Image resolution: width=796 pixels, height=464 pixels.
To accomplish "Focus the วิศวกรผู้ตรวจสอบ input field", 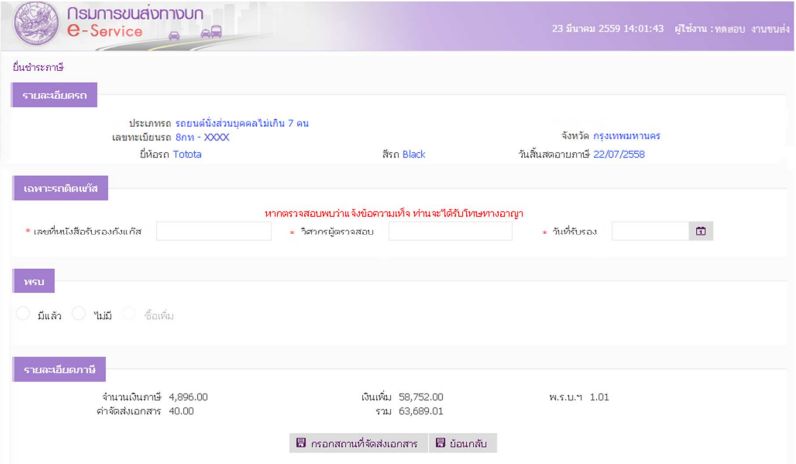I will click(x=450, y=231).
